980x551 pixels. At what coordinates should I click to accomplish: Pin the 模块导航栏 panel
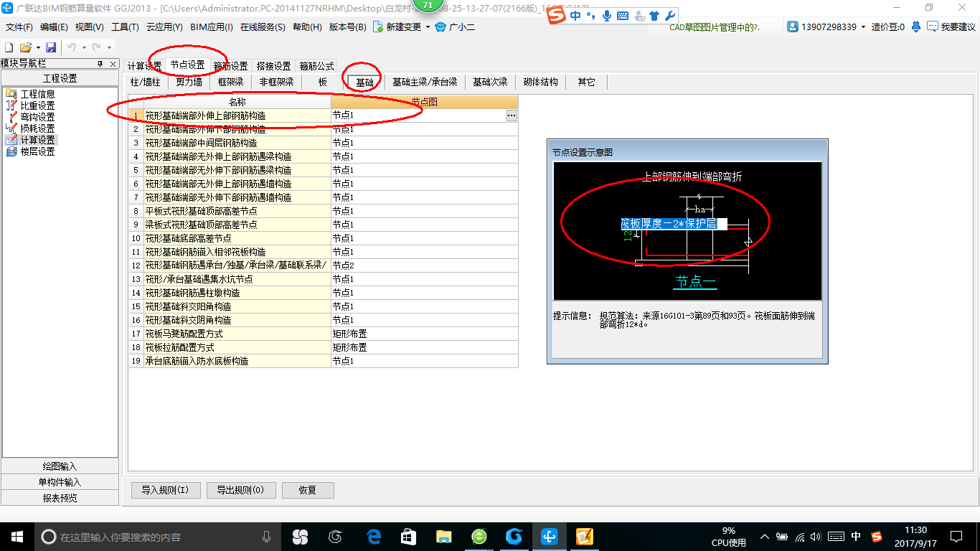click(100, 64)
